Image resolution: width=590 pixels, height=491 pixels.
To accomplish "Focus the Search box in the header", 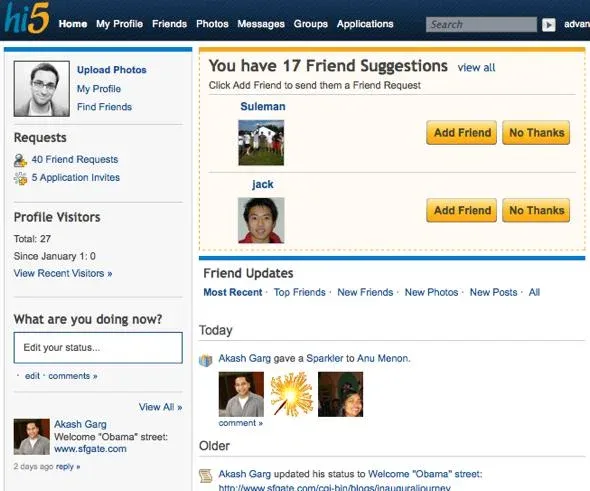I will 481,25.
